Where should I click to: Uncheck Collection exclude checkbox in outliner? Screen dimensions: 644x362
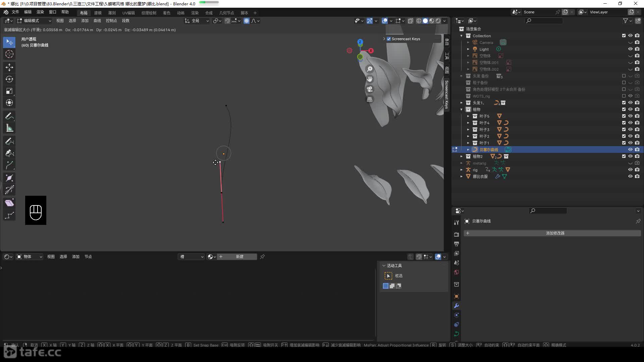[624, 36]
